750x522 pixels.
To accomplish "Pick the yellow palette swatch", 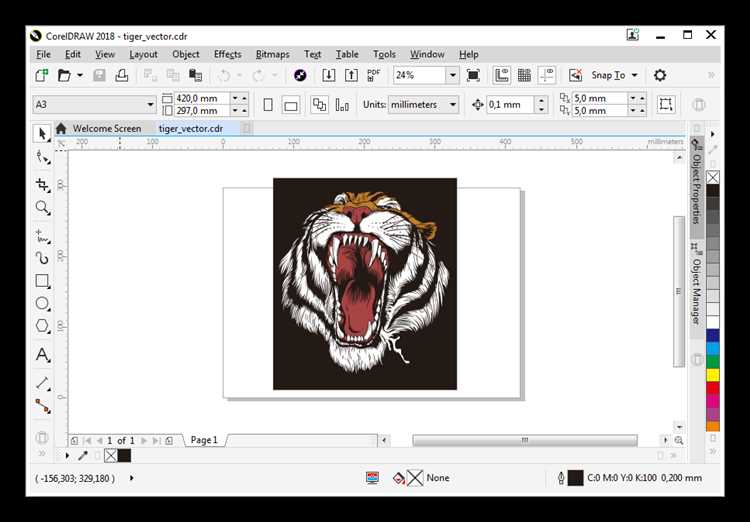I will tap(713, 375).
